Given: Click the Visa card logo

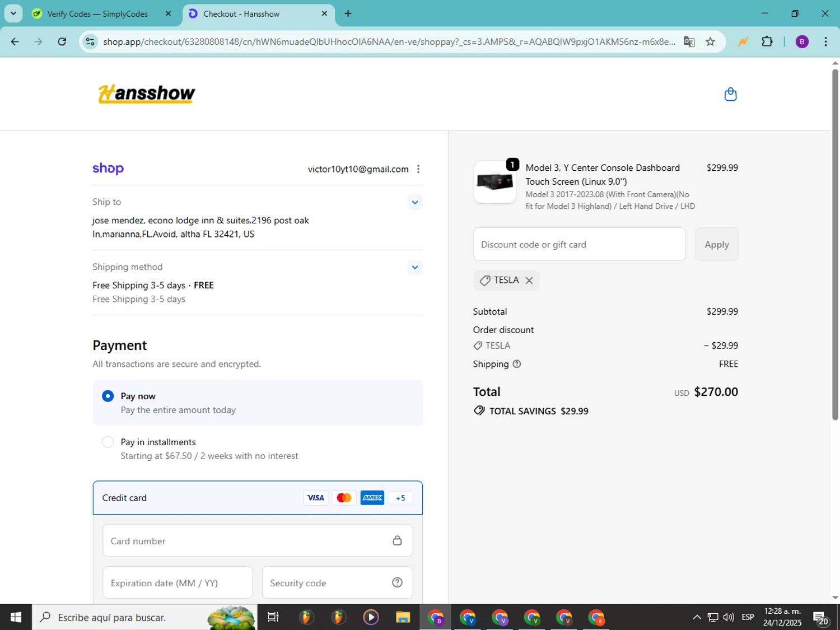Looking at the screenshot, I should click(316, 498).
